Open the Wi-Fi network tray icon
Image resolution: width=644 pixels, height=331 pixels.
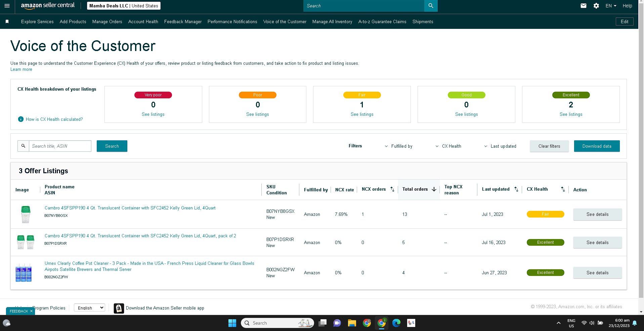[584, 323]
